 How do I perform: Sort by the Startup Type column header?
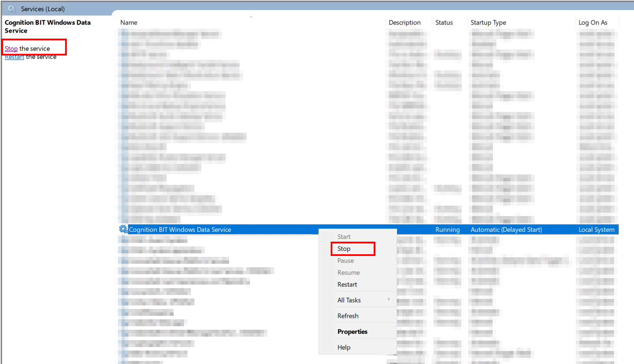coord(488,23)
